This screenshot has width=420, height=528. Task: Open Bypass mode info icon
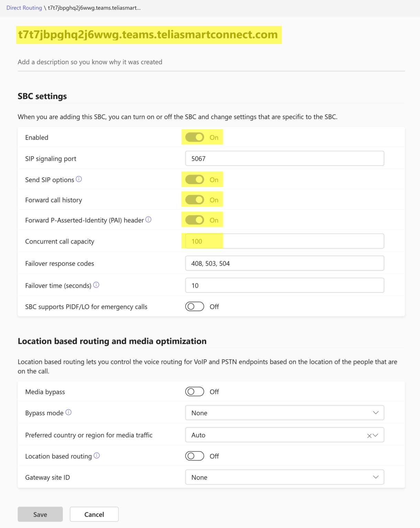(x=68, y=412)
